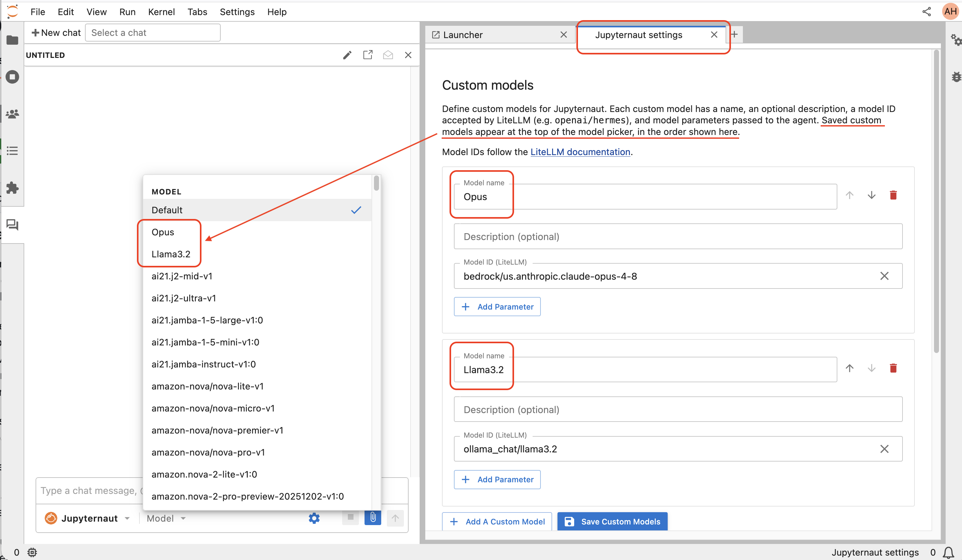Image resolution: width=962 pixels, height=560 pixels.
Task: Mark chat as read envelope icon
Action: point(388,55)
